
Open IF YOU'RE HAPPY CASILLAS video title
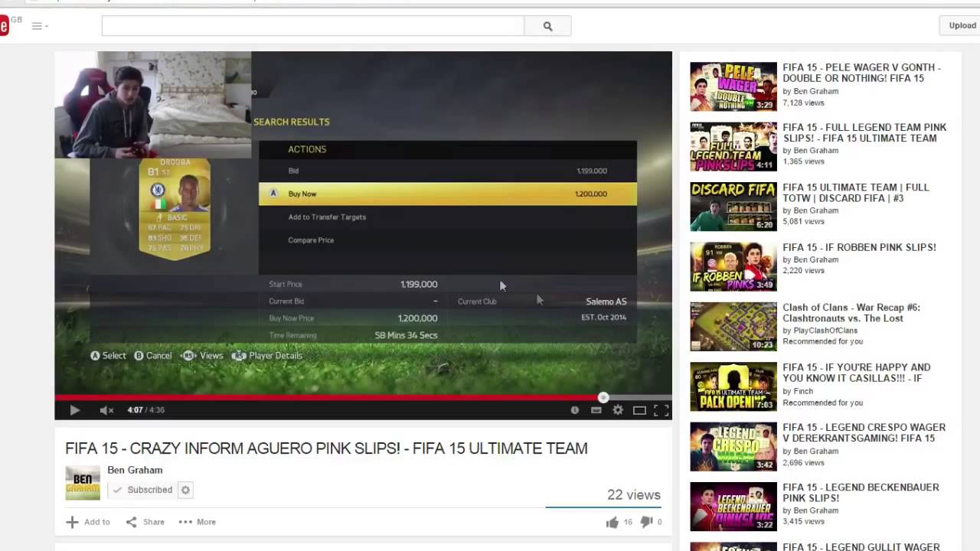857,373
